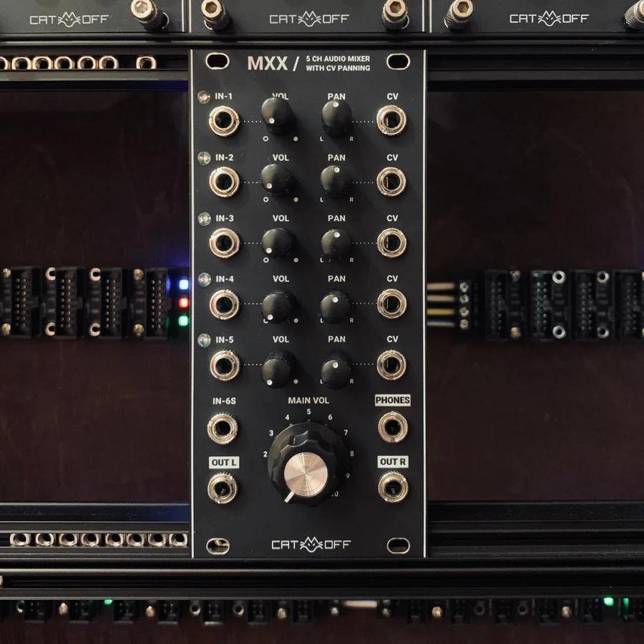Image resolution: width=644 pixels, height=644 pixels.
Task: Click the MXX top-right mounting slot
Action: [x=398, y=62]
